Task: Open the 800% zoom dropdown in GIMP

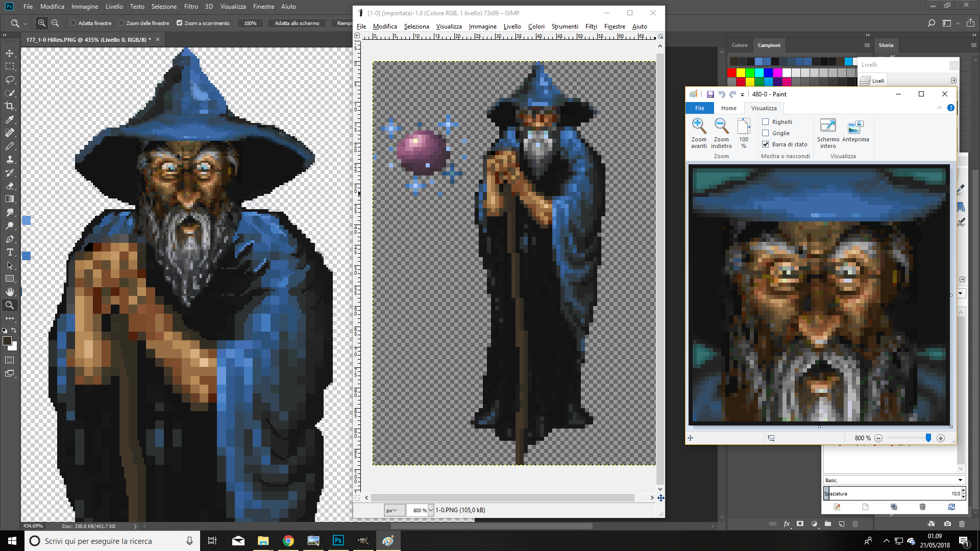Action: tap(430, 510)
